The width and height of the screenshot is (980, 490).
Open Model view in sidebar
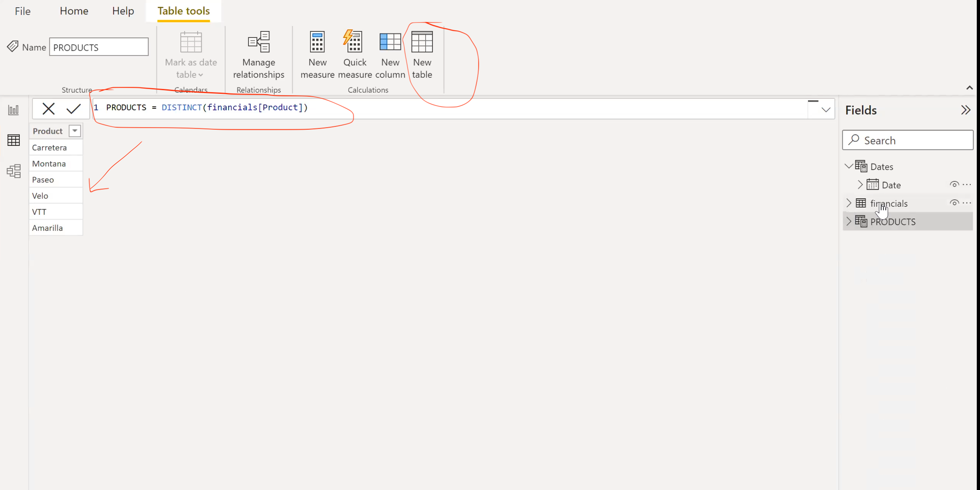point(14,171)
